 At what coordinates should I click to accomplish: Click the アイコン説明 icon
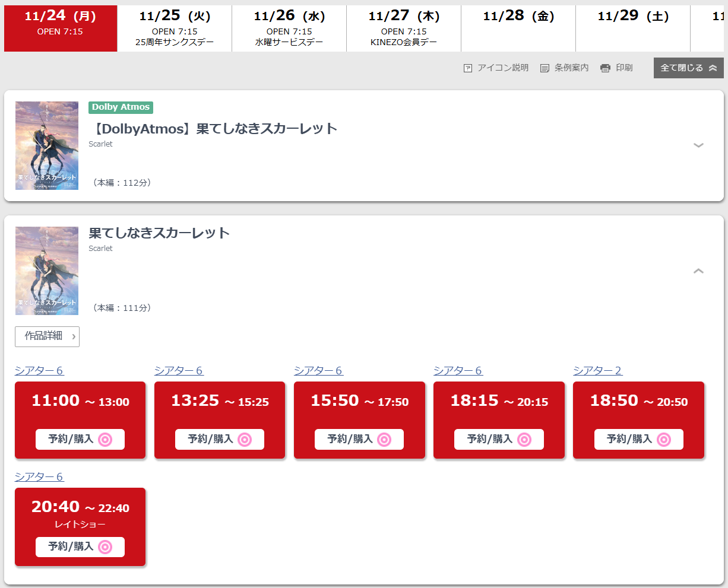(468, 68)
